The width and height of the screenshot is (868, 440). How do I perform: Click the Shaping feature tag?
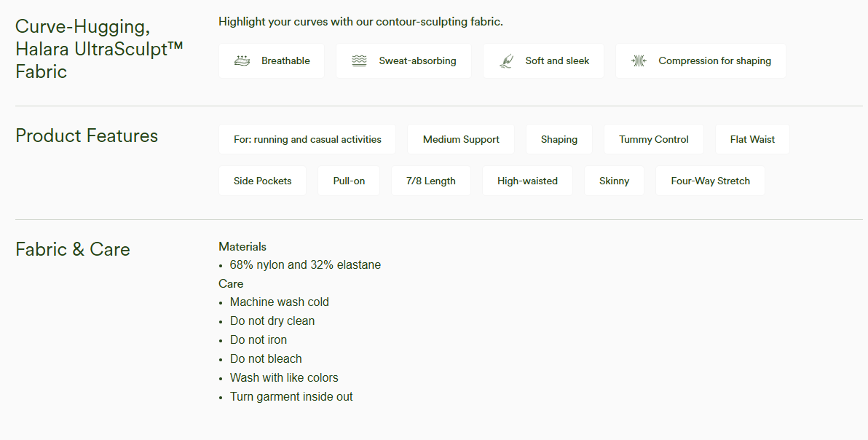click(x=559, y=139)
